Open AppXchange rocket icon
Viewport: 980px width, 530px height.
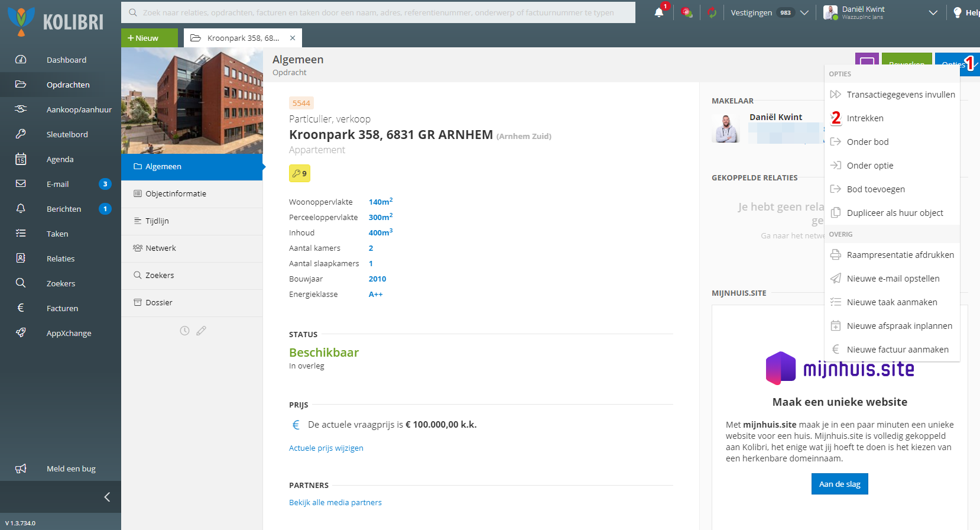pos(21,333)
